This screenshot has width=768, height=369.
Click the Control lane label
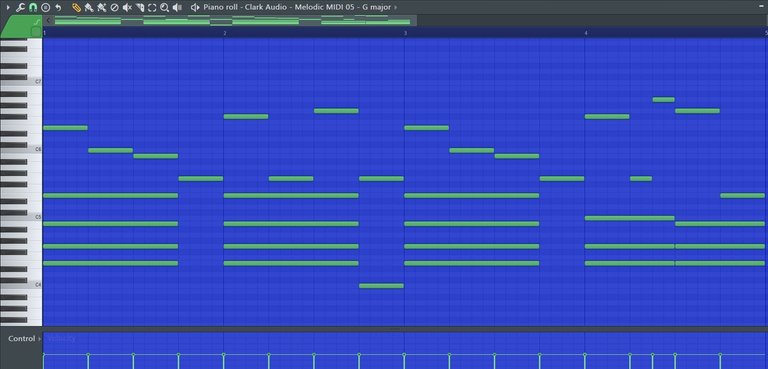[22, 339]
